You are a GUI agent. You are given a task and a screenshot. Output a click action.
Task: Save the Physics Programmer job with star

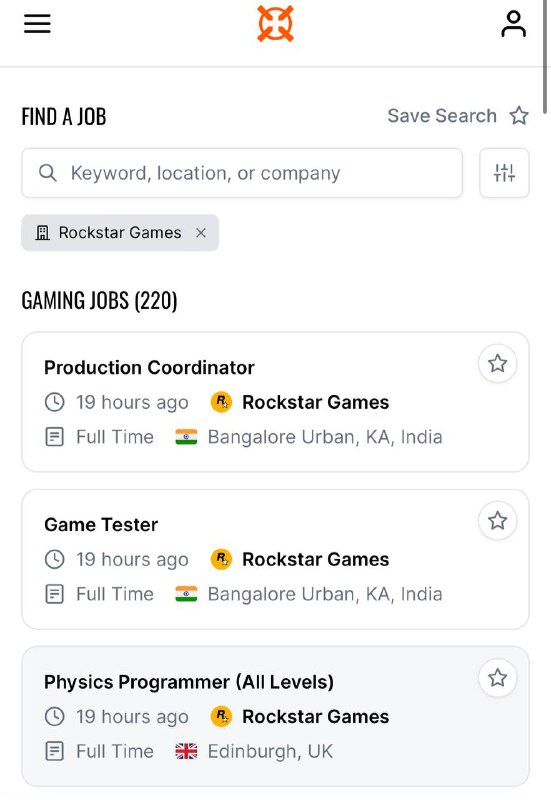pos(497,678)
